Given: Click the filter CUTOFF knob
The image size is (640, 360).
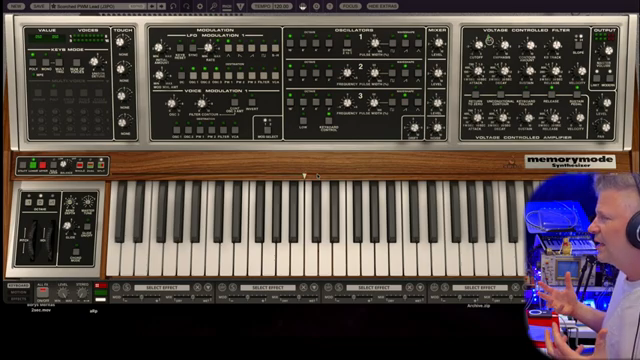Looking at the screenshot, I should coord(477,45).
